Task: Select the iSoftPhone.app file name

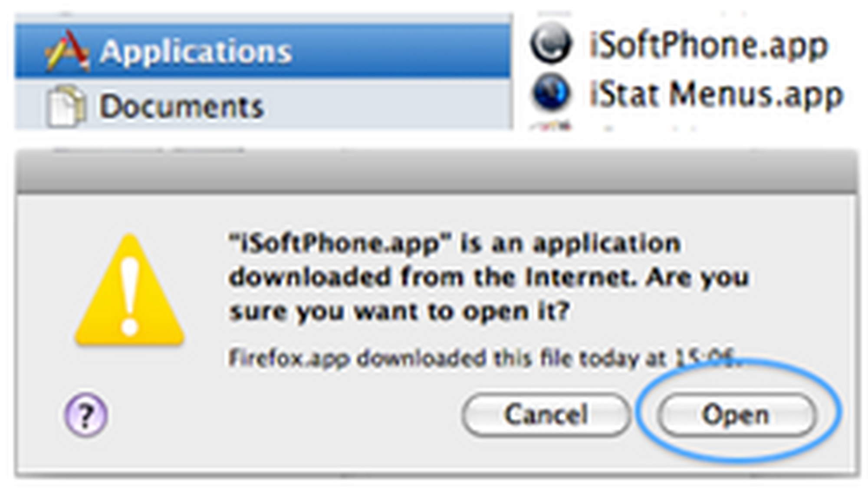Action: coord(709,45)
